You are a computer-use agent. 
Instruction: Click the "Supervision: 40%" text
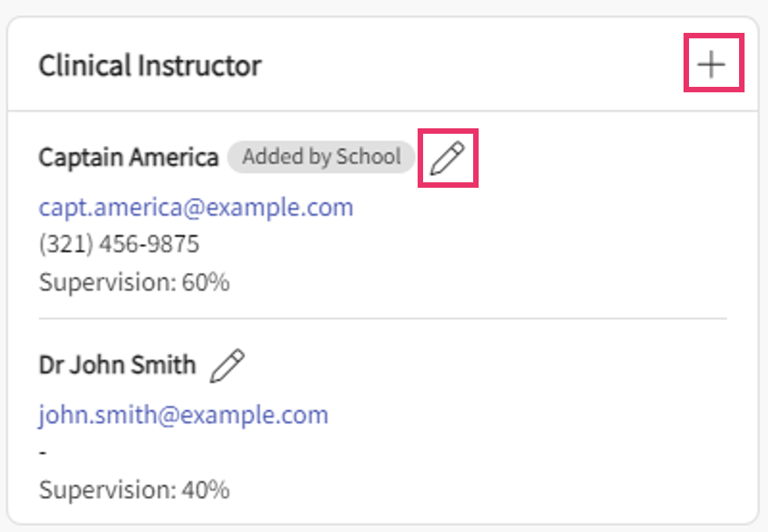134,491
